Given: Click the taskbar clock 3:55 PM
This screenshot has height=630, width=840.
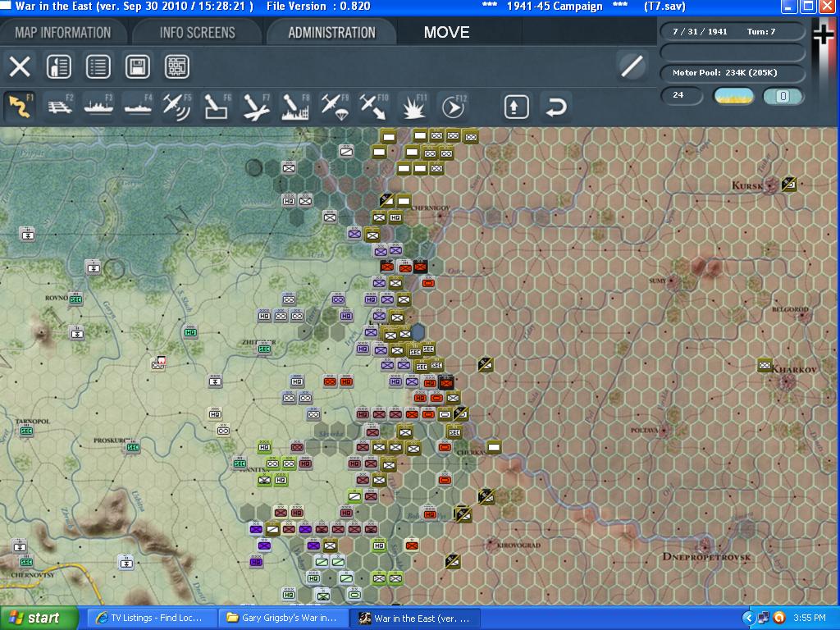Looking at the screenshot, I should (x=810, y=618).
